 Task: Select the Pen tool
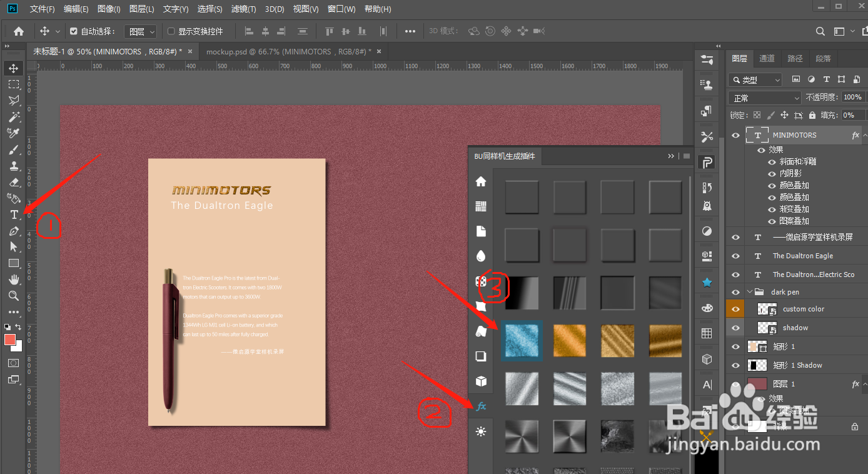[x=14, y=231]
